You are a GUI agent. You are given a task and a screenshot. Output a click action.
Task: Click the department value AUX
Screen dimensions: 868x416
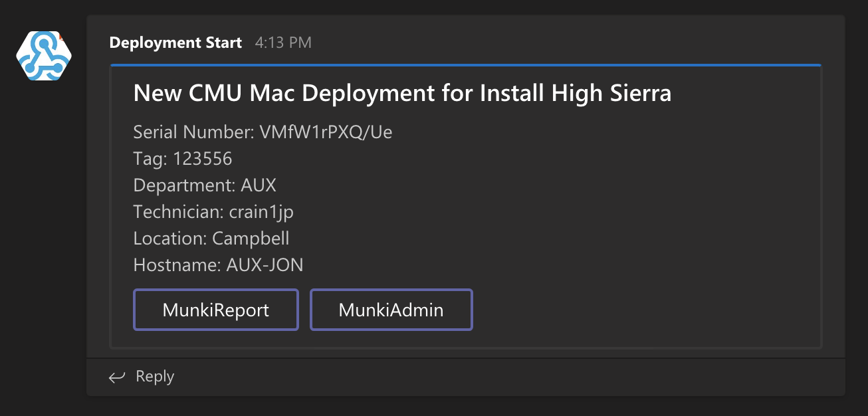click(x=259, y=185)
